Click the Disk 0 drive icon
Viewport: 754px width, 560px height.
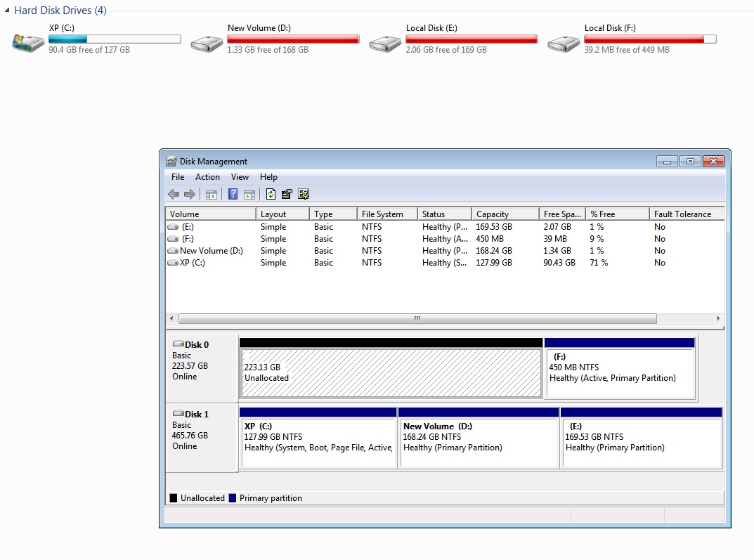click(x=178, y=344)
